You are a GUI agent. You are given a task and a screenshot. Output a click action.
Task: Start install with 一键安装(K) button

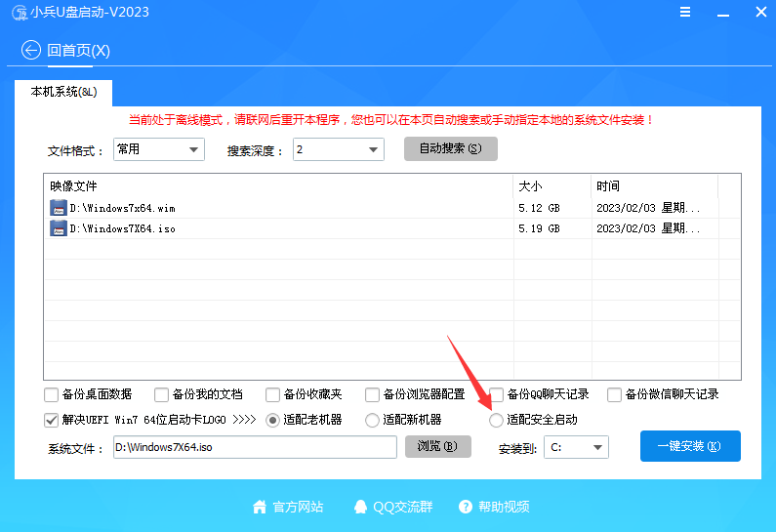[x=690, y=446]
